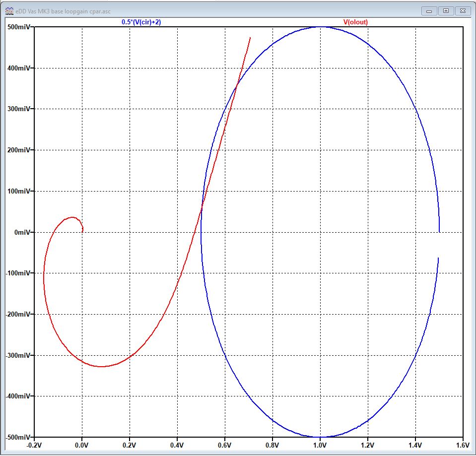Click the 1.2V horizontal axis label
476x456 pixels.
click(x=368, y=445)
